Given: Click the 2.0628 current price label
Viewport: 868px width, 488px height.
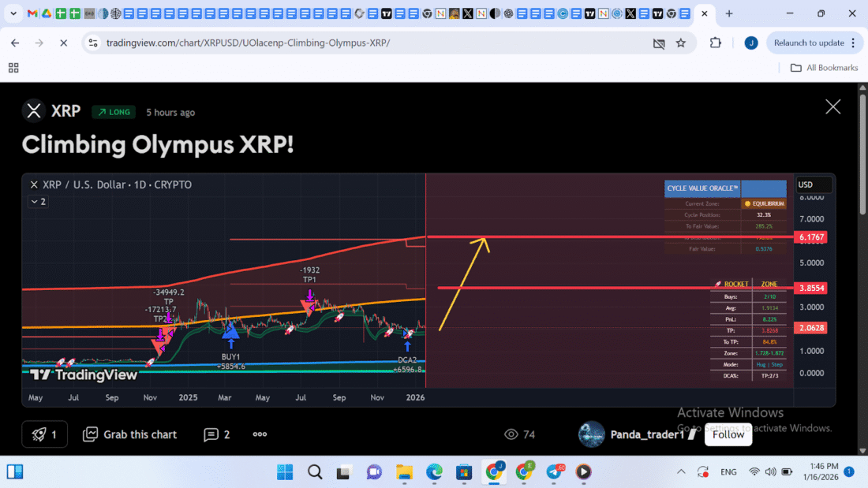Looking at the screenshot, I should [x=810, y=328].
